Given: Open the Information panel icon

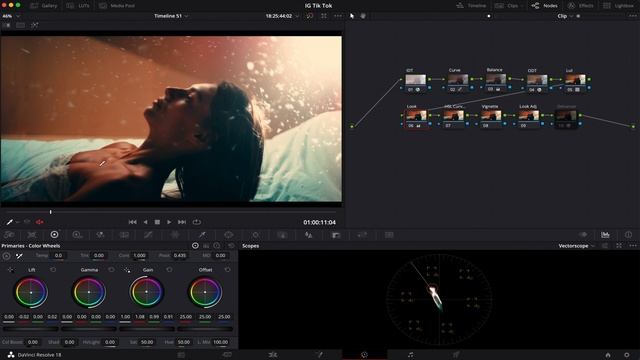Looking at the screenshot, I should click(x=628, y=235).
